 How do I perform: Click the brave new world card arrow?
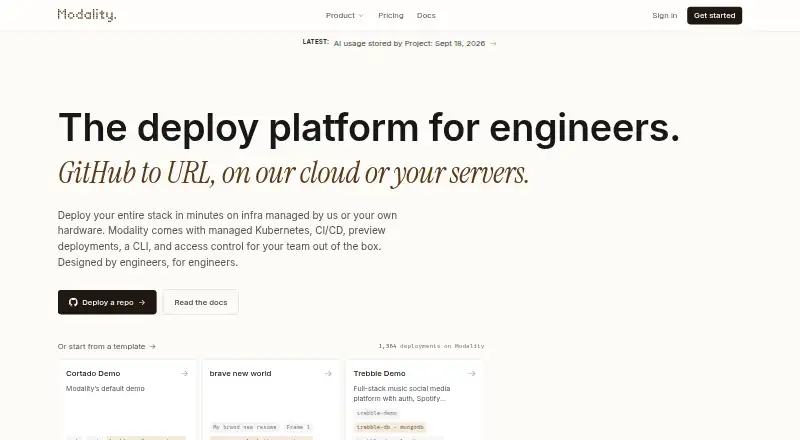[328, 374]
